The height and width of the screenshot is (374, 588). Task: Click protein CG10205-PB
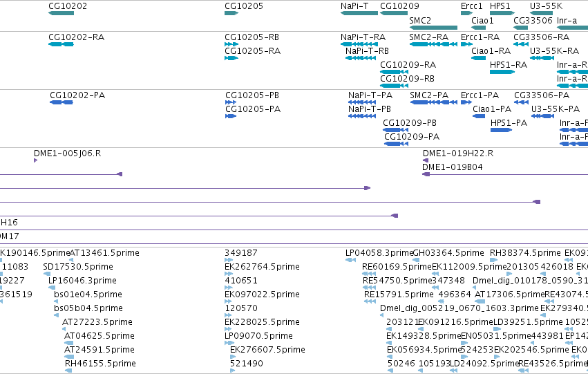pyautogui.click(x=231, y=102)
